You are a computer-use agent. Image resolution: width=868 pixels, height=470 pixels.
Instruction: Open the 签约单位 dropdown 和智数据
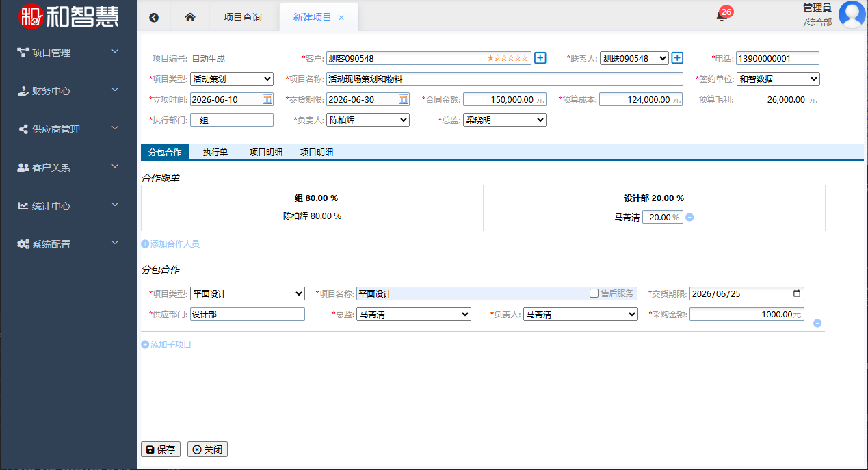(x=778, y=79)
